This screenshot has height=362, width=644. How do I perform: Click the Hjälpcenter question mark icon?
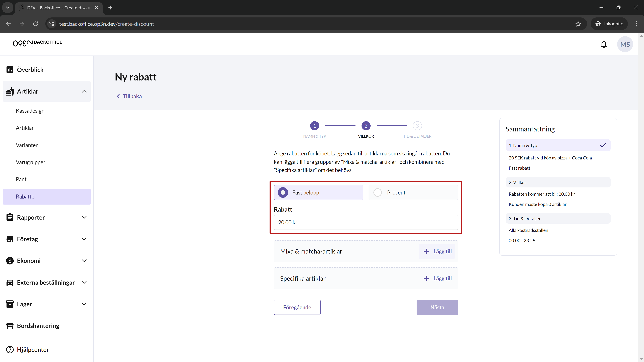coord(10,350)
